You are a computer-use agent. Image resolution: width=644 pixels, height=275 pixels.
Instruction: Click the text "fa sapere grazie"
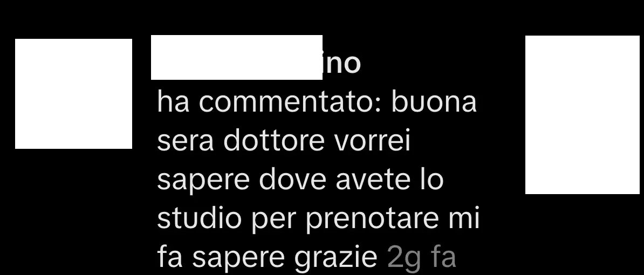pyautogui.click(x=267, y=258)
